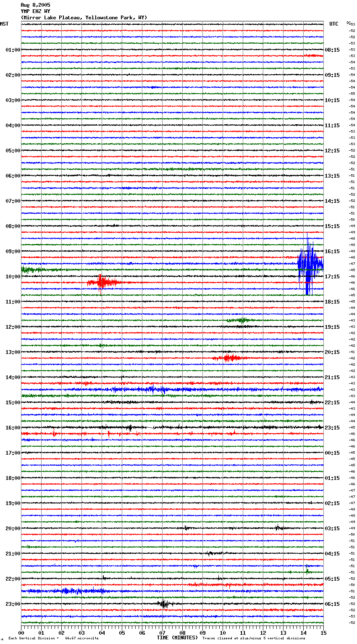The height and width of the screenshot is (644, 357).
Task: Select the 18:00 MST time label
Action: (x=13, y=478)
